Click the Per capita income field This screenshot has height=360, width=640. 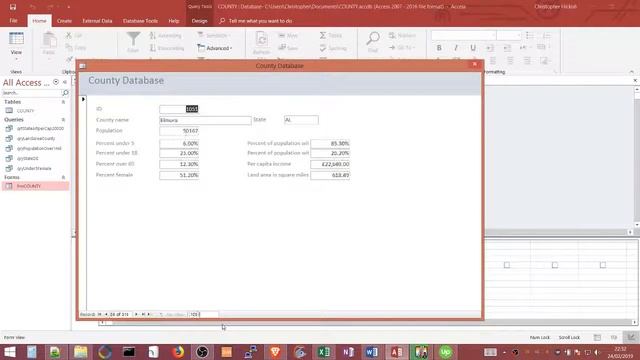(330, 164)
